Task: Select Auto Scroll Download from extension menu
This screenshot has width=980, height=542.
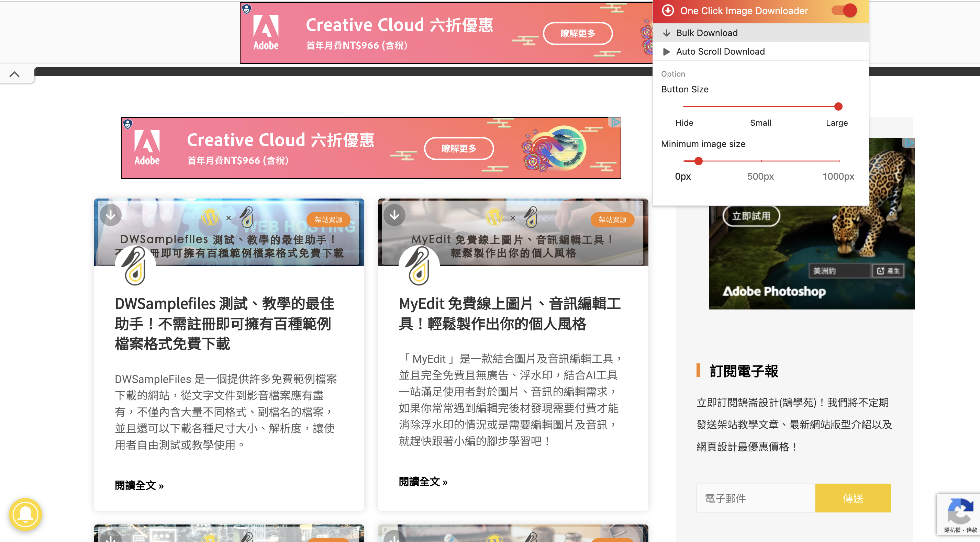Action: (721, 52)
